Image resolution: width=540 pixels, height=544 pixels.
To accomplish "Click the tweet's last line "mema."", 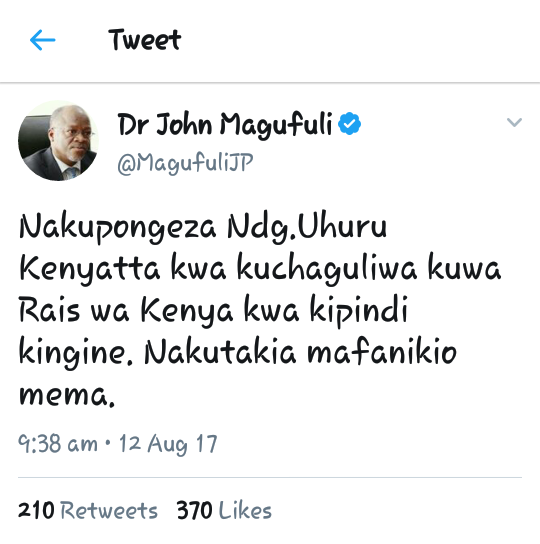I will (x=67, y=395).
